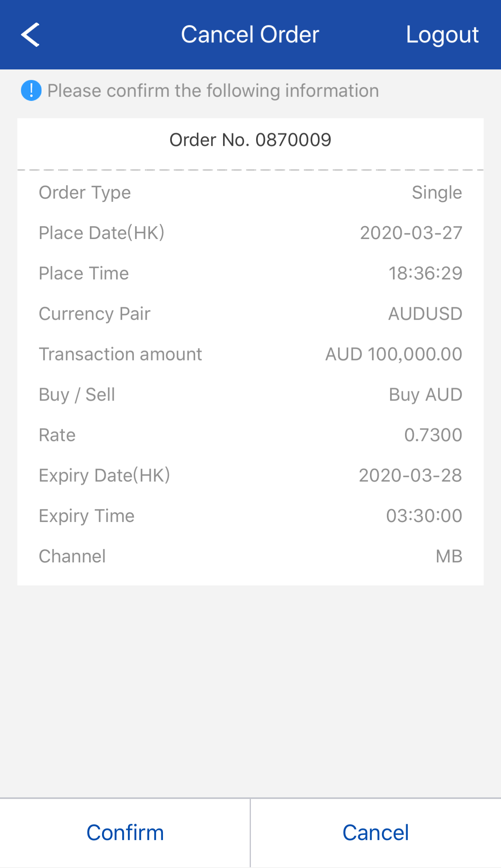Select the 2020-03-28 expiry date value
Image resolution: width=501 pixels, height=868 pixels.
(410, 475)
